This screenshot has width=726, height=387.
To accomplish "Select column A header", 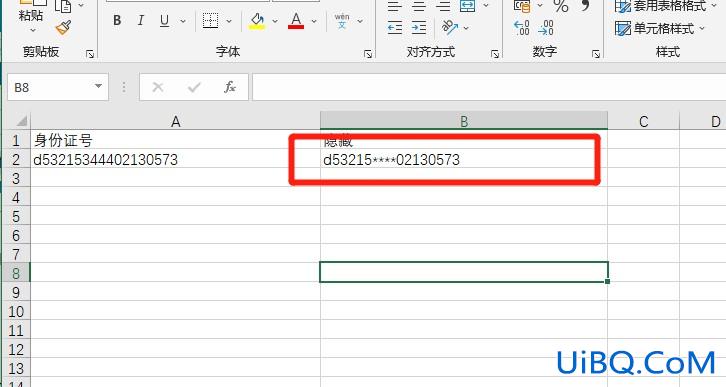I will click(x=175, y=121).
